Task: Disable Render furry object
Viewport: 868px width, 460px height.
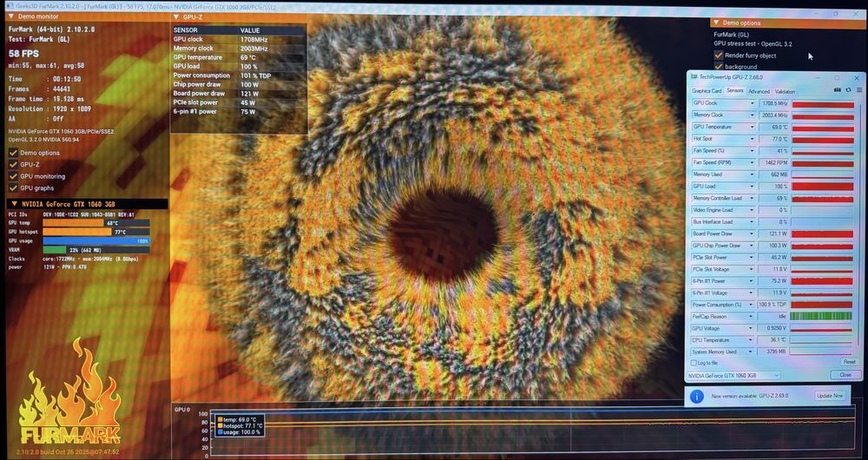Action: tap(719, 56)
